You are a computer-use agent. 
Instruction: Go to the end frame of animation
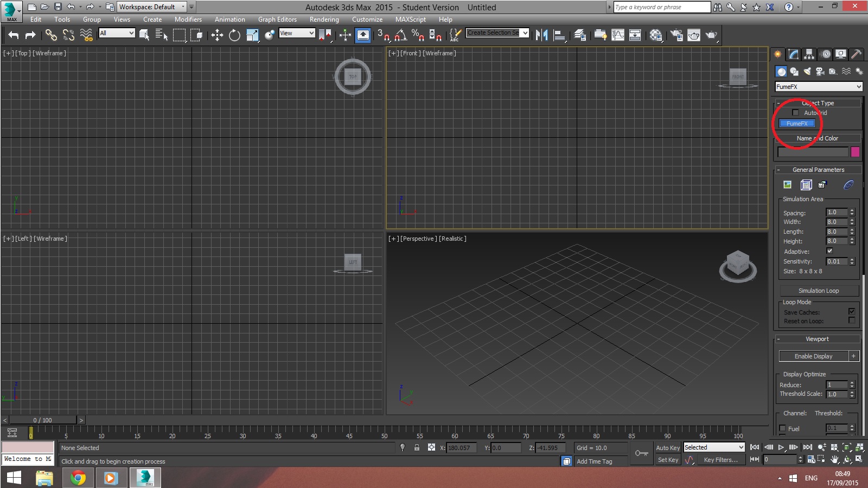(x=807, y=447)
